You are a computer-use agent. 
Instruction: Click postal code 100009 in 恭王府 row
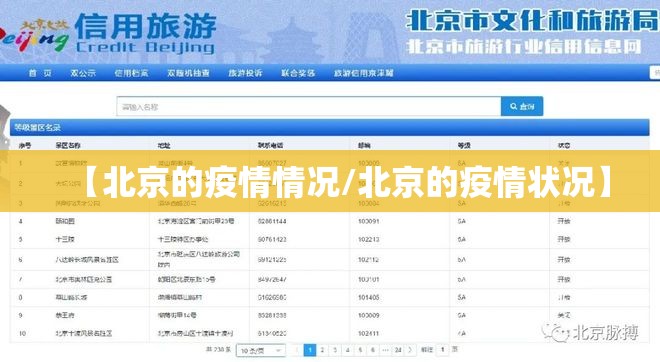tap(369, 315)
